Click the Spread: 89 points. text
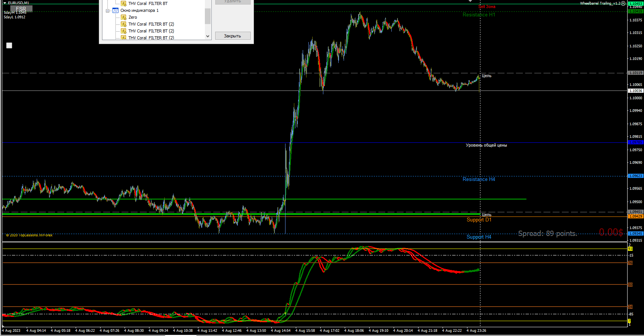The height and width of the screenshot is (336, 644). (x=547, y=233)
